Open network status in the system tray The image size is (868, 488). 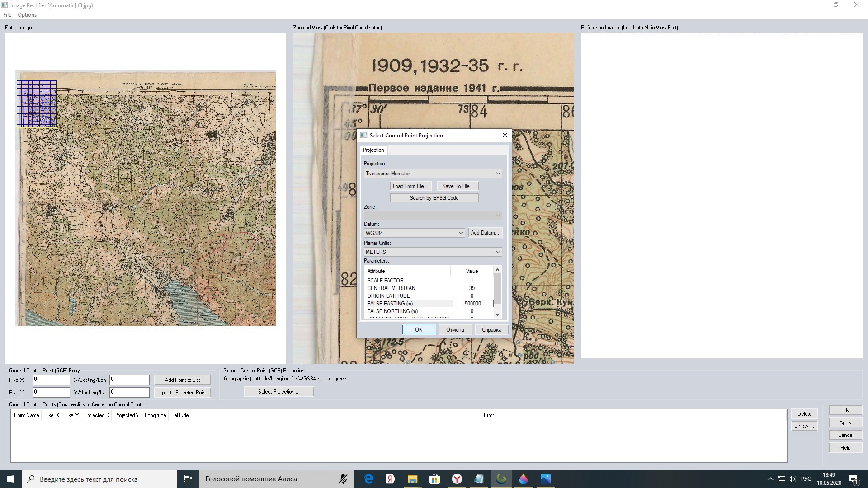[x=781, y=479]
